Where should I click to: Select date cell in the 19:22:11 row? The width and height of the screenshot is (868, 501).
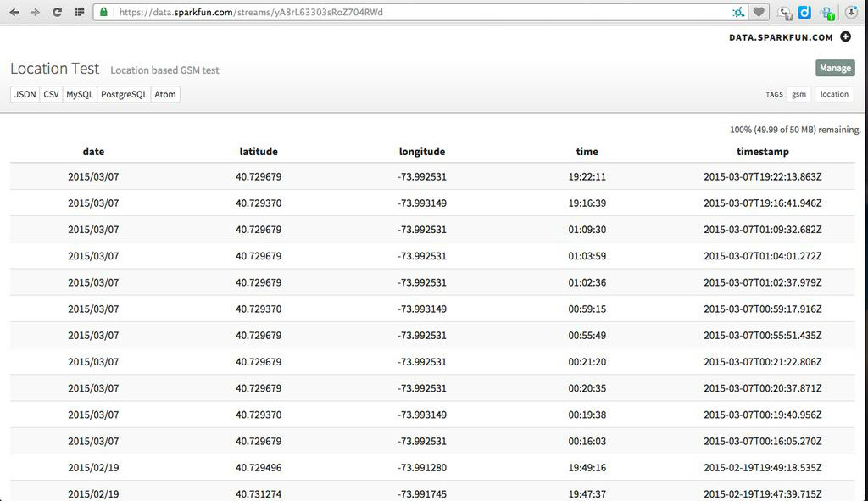click(93, 176)
